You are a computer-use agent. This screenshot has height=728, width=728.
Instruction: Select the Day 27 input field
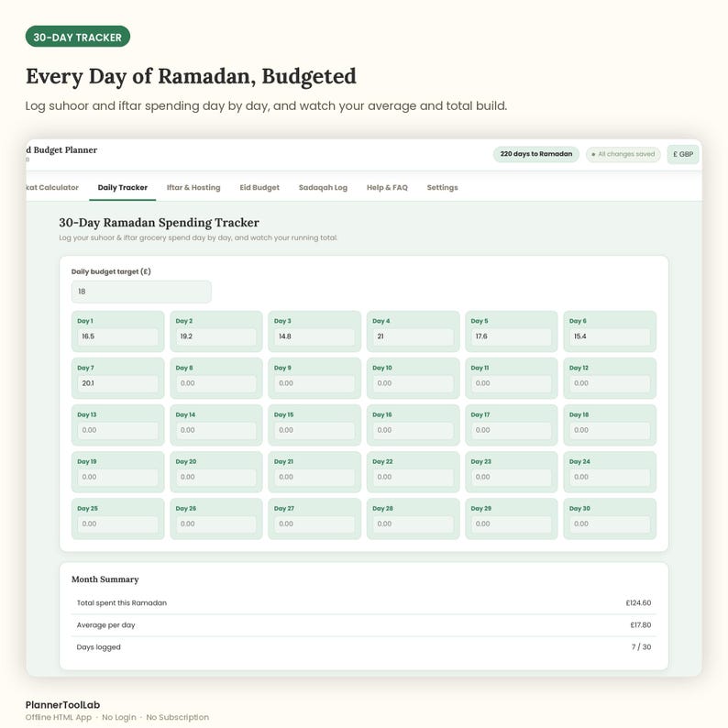314,524
